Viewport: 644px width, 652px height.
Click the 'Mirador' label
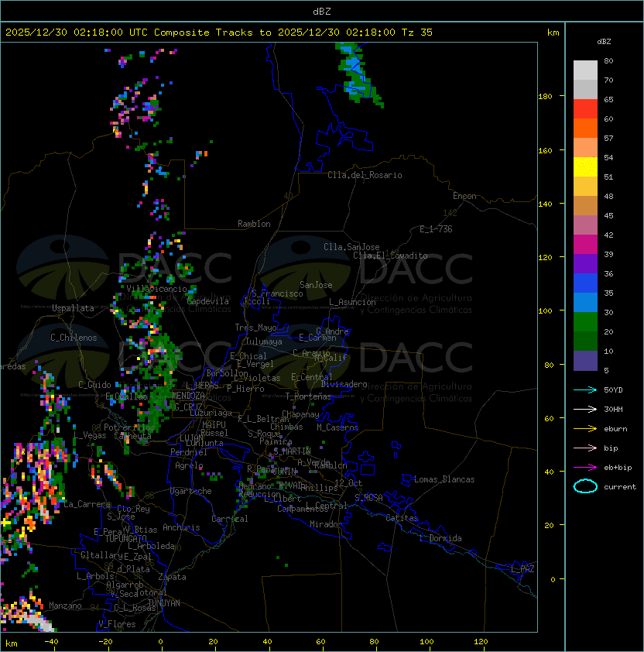pos(326,524)
